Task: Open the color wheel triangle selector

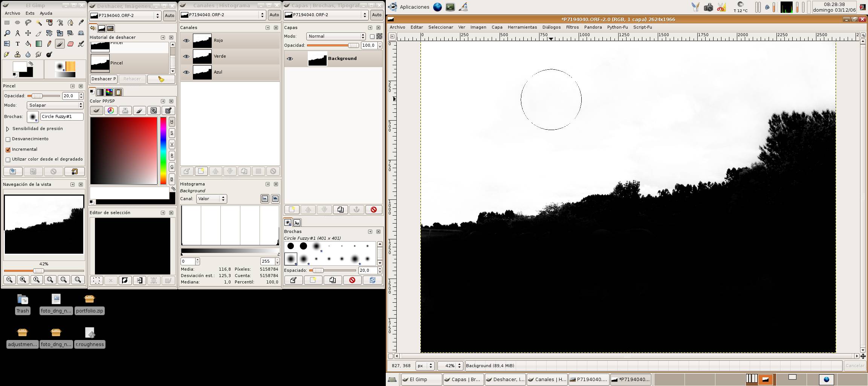Action: (111, 110)
